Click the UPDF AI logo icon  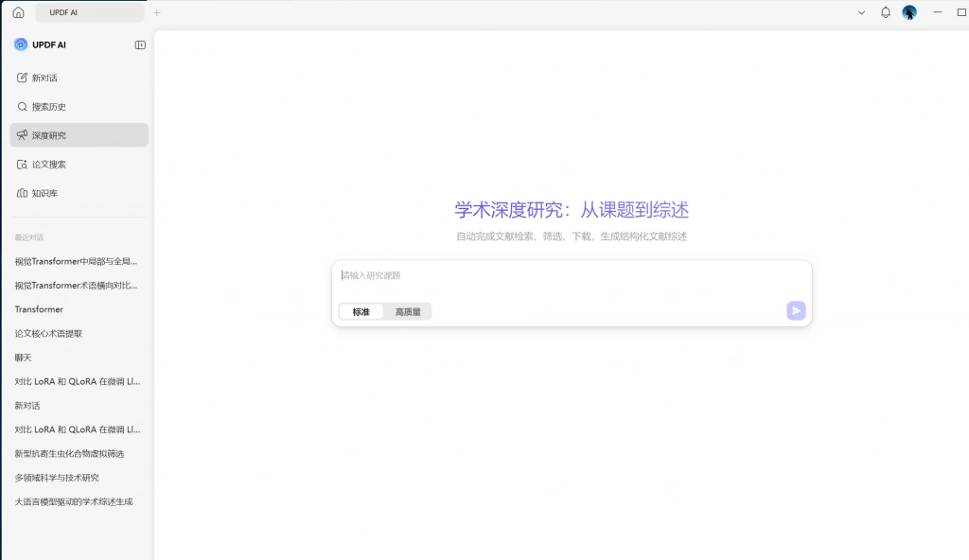21,44
